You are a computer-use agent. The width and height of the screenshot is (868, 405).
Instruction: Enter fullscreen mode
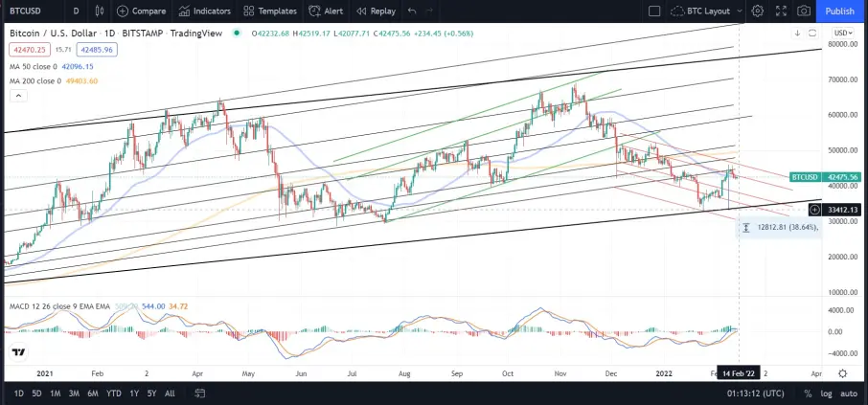pyautogui.click(x=781, y=11)
